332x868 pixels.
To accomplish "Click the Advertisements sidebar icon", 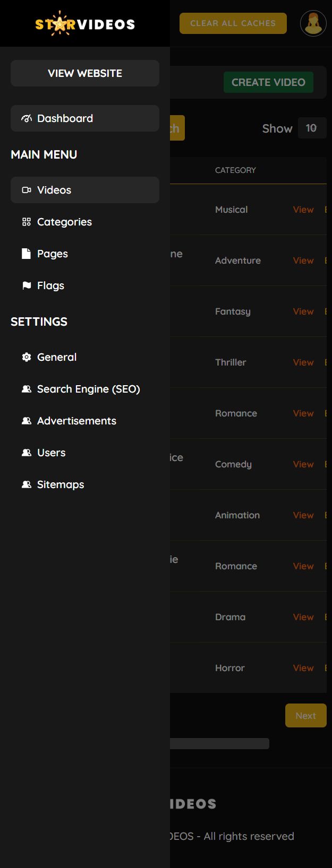I will coord(27,421).
